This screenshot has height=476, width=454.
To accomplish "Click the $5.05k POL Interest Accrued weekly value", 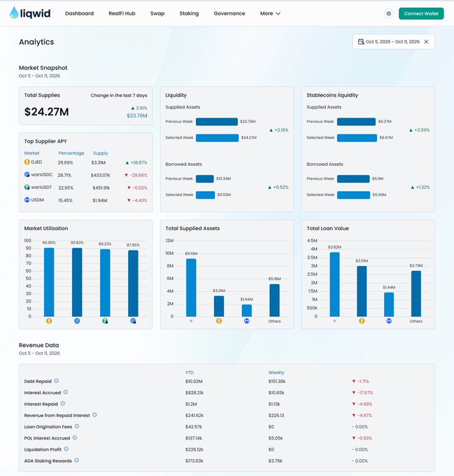I will 276,438.
